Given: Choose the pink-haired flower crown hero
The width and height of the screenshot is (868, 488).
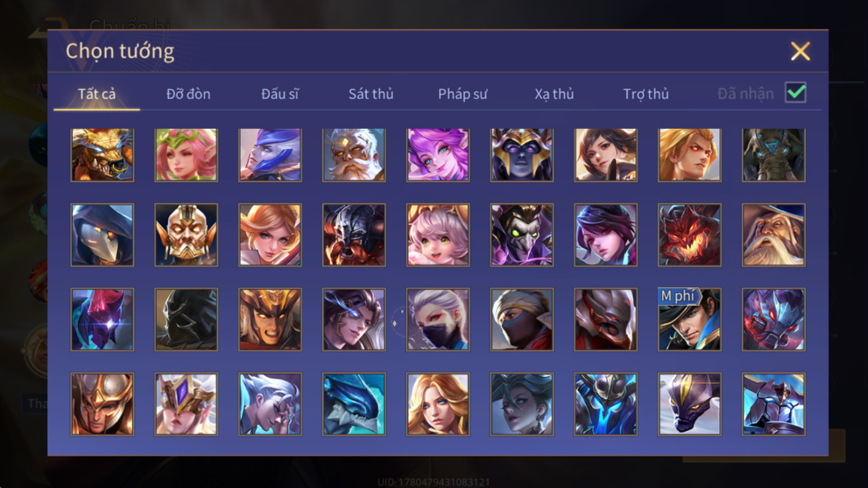Looking at the screenshot, I should 186,155.
